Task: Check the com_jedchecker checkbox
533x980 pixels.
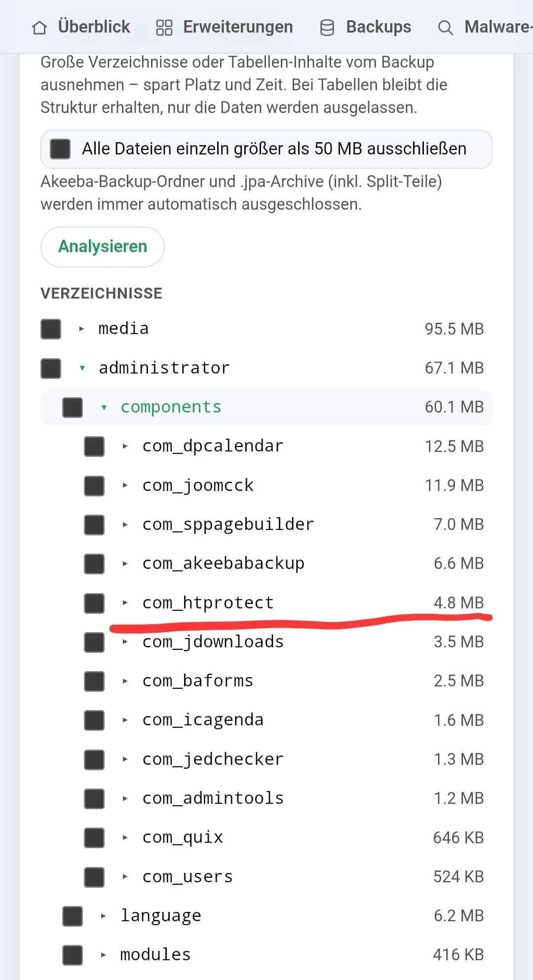Action: click(x=94, y=759)
